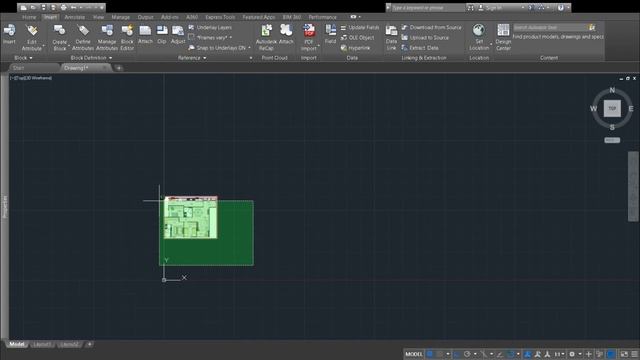Open the Sign In dropdown

[522, 7]
